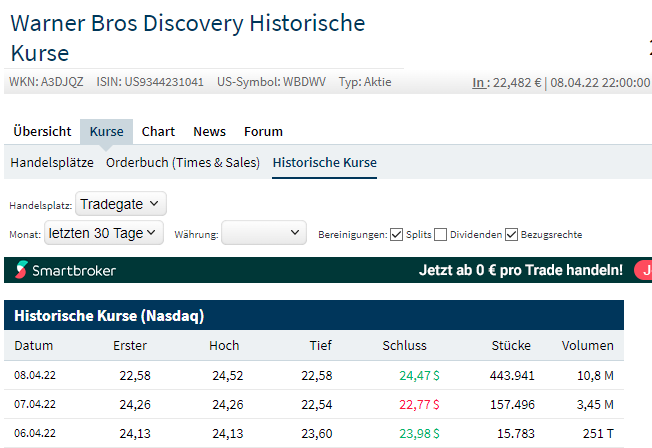Click the Schluss column header

pyautogui.click(x=405, y=345)
